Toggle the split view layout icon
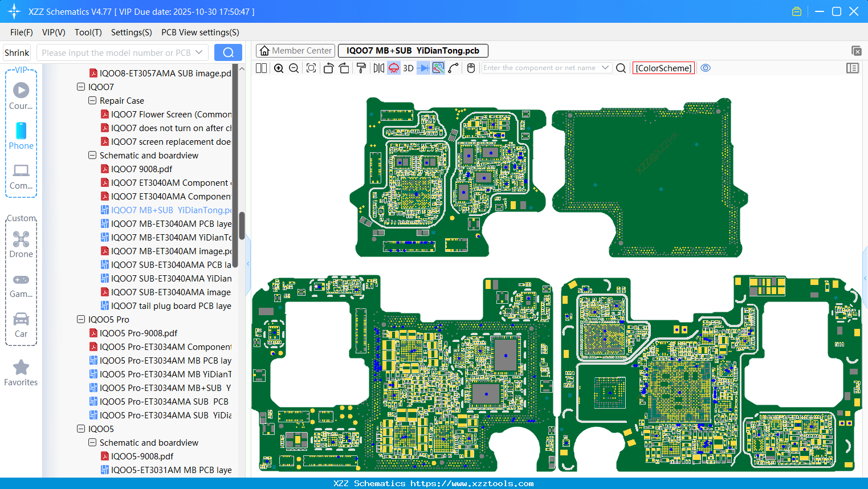Screen dimensions: 868x489 click(262, 68)
